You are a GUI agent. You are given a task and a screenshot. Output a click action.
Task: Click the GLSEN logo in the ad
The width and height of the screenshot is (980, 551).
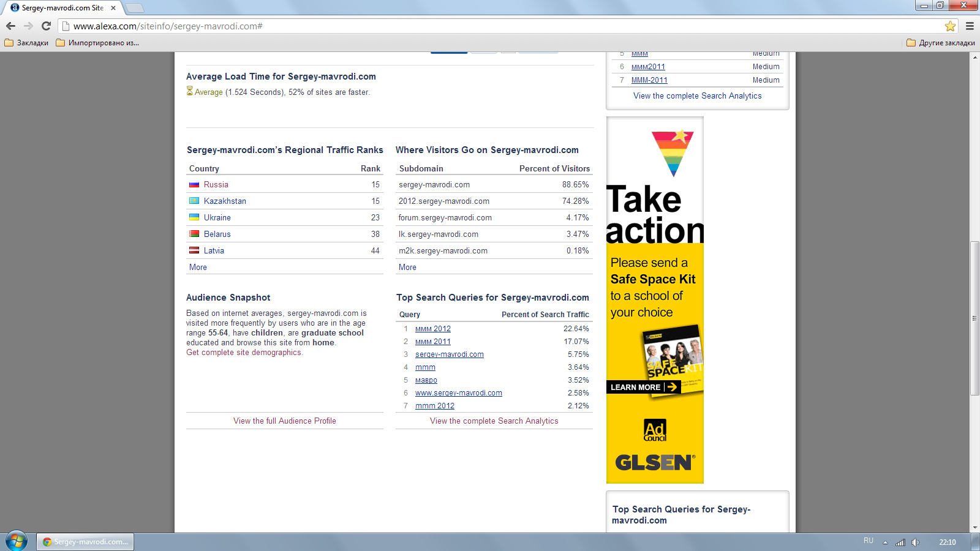[x=655, y=462]
